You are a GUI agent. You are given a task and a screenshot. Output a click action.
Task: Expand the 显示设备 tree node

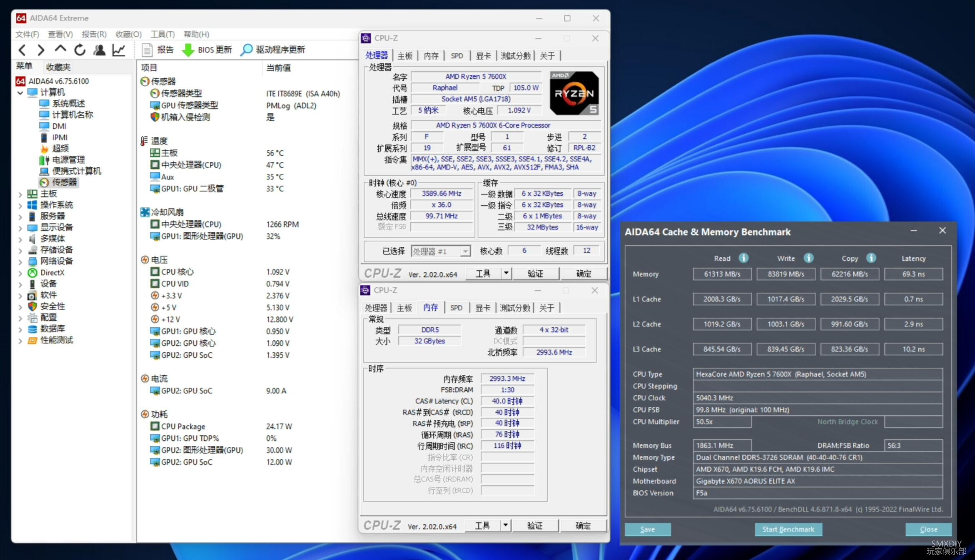20,228
